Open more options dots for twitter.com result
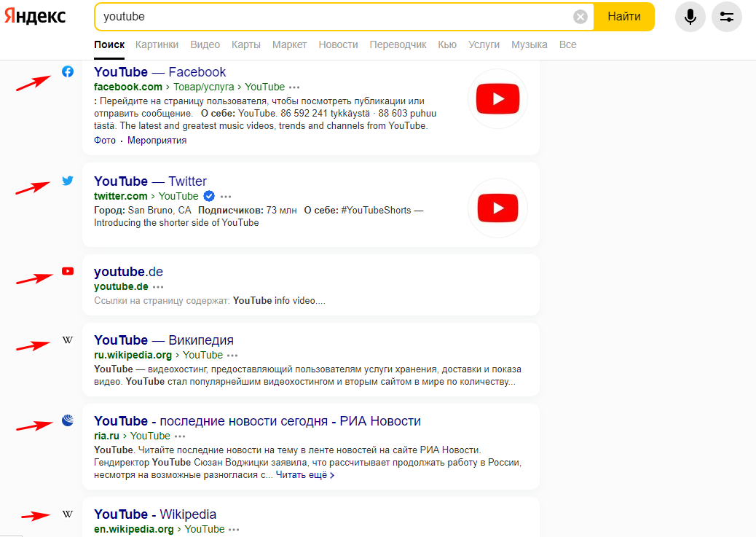 click(x=226, y=197)
